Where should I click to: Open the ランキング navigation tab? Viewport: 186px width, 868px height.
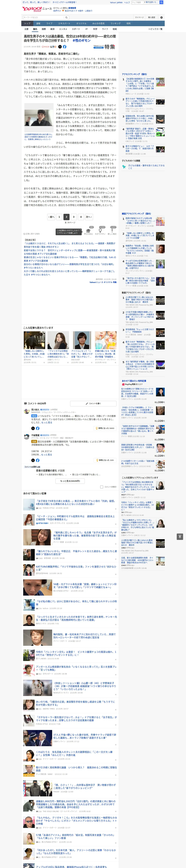click(x=115, y=23)
